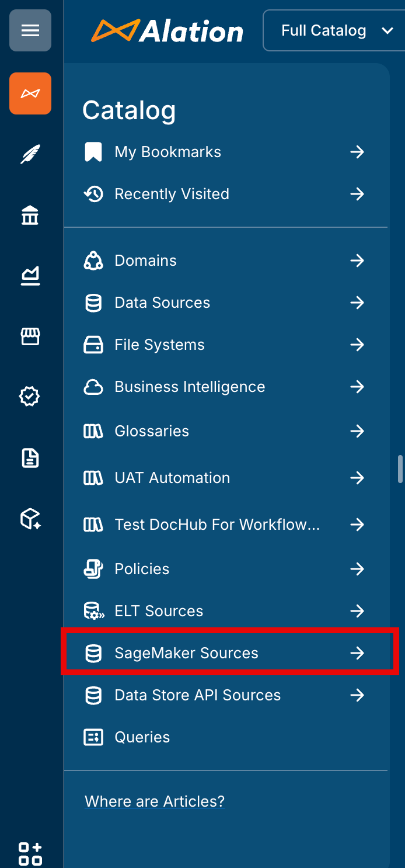Click the hamburger menu toggle button

30,30
